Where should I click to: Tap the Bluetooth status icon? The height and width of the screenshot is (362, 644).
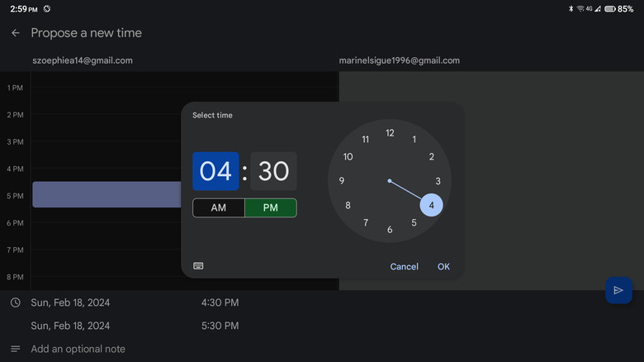point(571,8)
